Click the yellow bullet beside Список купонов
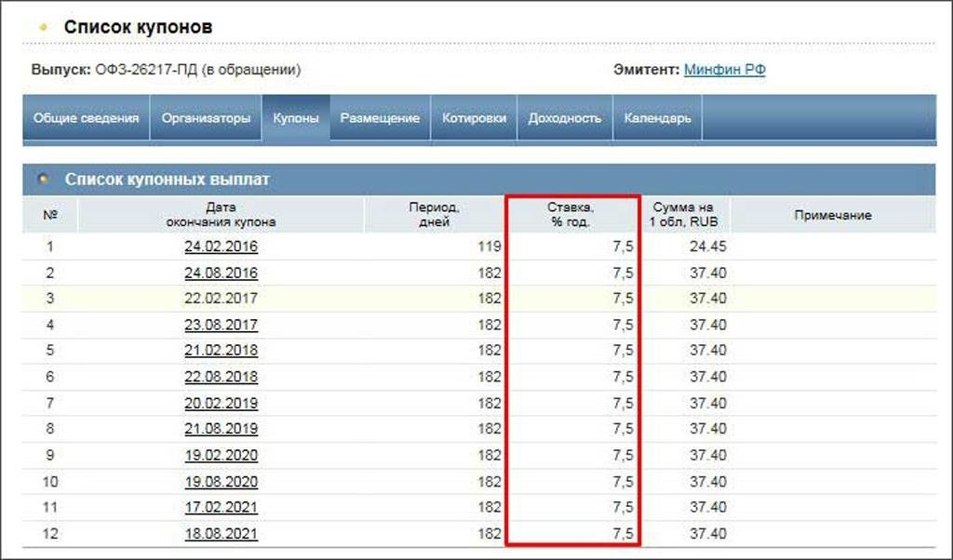This screenshot has width=953, height=560. 43,27
